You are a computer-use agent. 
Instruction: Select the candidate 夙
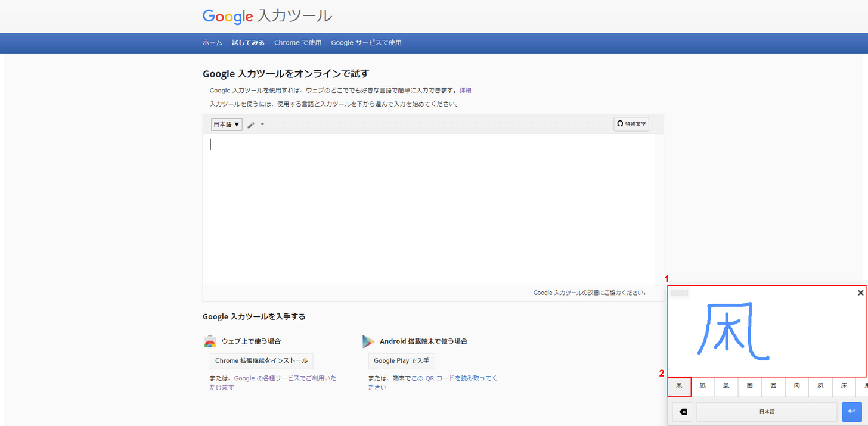point(820,387)
